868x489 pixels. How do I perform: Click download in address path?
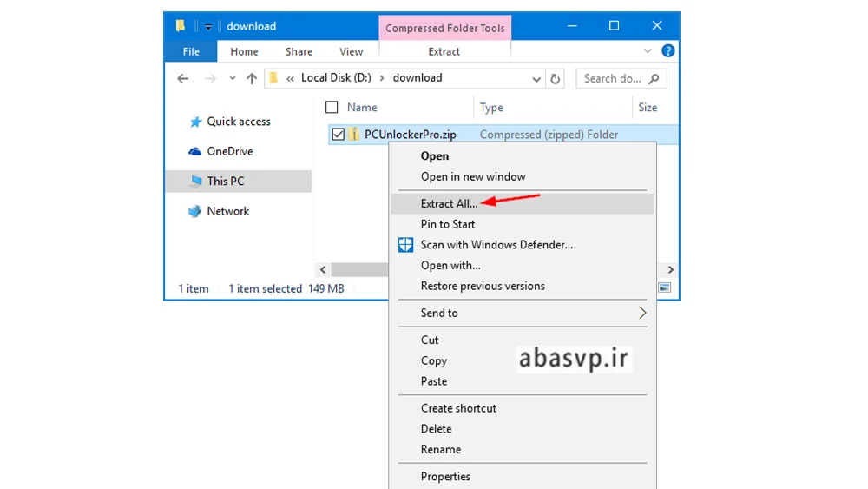[x=418, y=78]
